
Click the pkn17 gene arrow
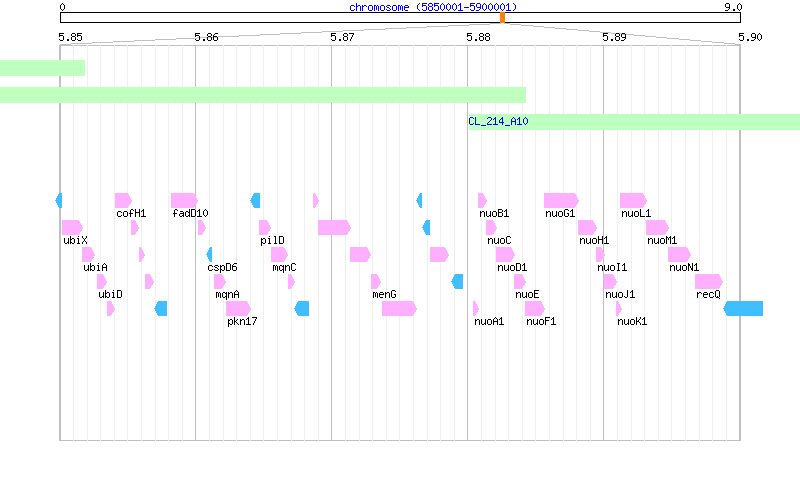click(x=238, y=309)
